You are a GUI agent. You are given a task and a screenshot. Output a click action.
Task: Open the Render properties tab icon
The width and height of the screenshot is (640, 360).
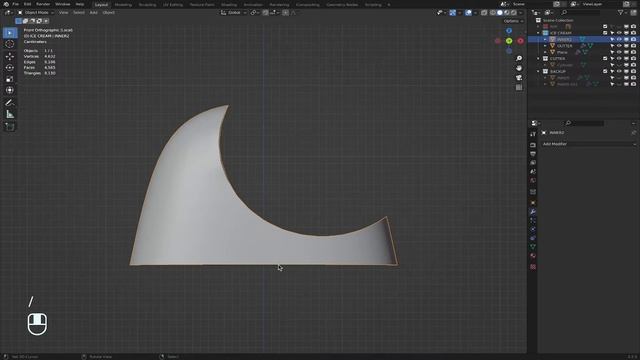533,145
